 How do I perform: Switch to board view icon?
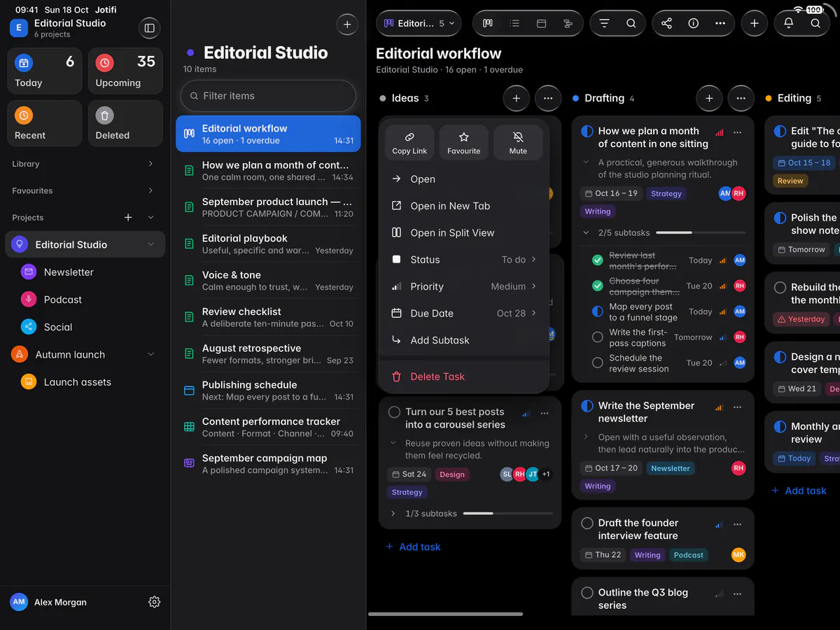click(x=488, y=23)
